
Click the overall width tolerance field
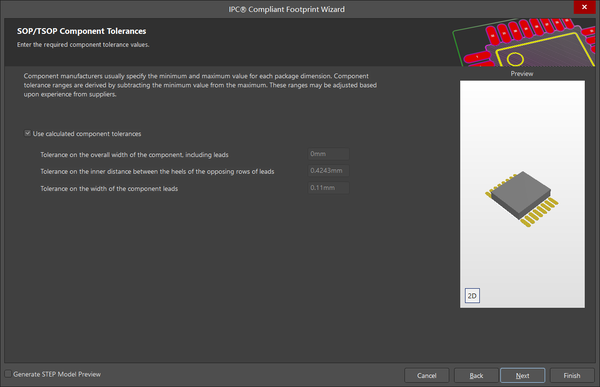coord(328,154)
